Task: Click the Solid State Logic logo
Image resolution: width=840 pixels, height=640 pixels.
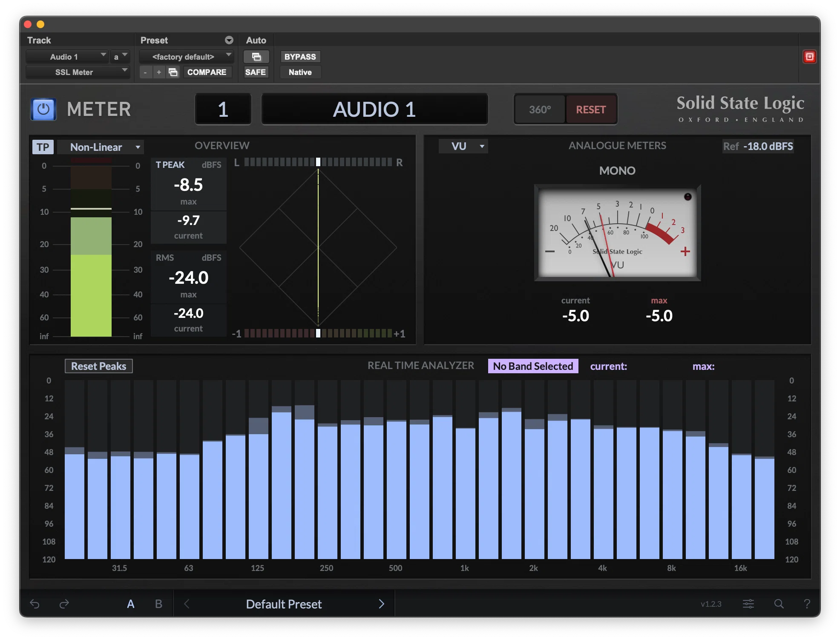Action: click(x=740, y=109)
